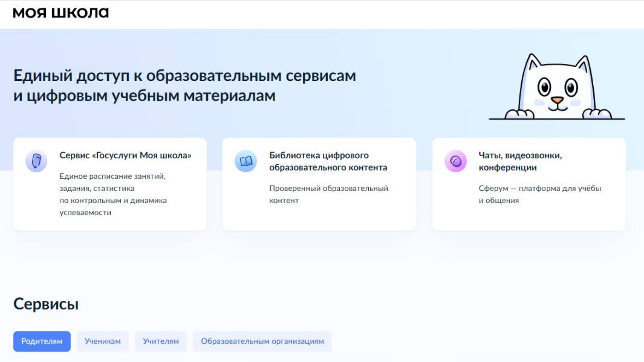Image resolution: width=644 pixels, height=362 pixels.
Task: Open Библиотека цифрового образовательного контента
Action: (328, 161)
